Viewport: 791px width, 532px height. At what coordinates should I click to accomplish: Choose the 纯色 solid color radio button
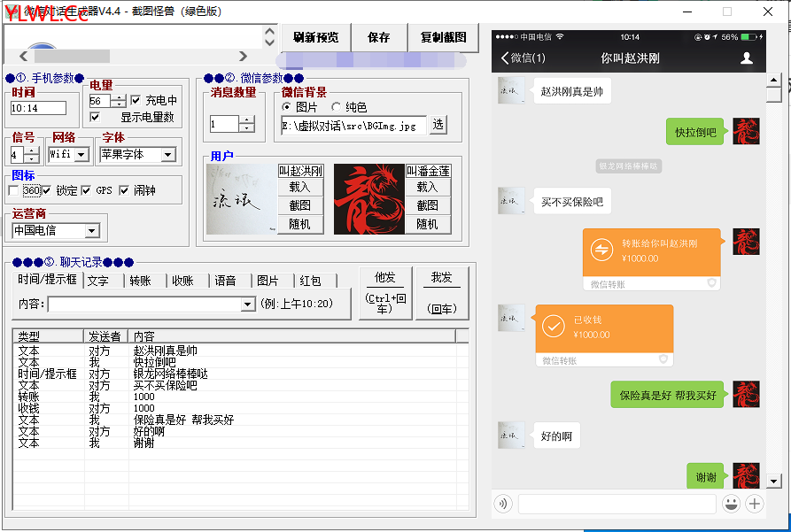[x=336, y=106]
